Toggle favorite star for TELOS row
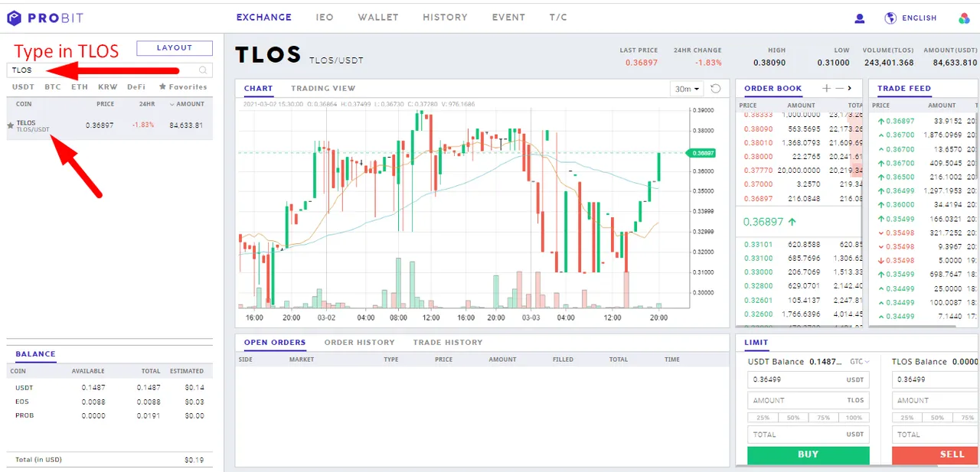 click(x=10, y=125)
